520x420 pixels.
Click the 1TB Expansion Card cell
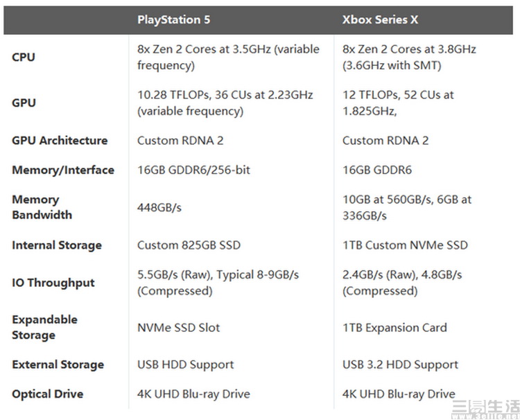(395, 328)
